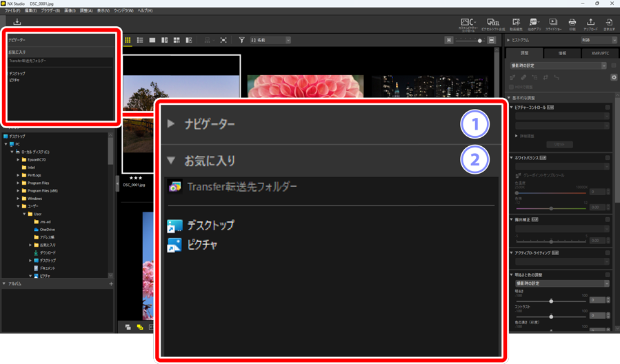620x364 pixels.
Task: Toggle the White Balance adjustment checkbox
Action: (x=608, y=158)
